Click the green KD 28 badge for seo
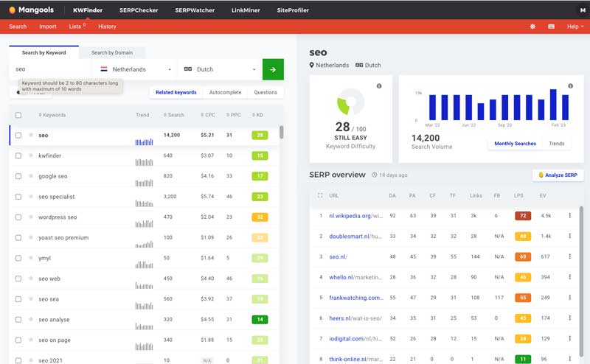Image resolution: width=590 pixels, height=364 pixels. tap(260, 135)
